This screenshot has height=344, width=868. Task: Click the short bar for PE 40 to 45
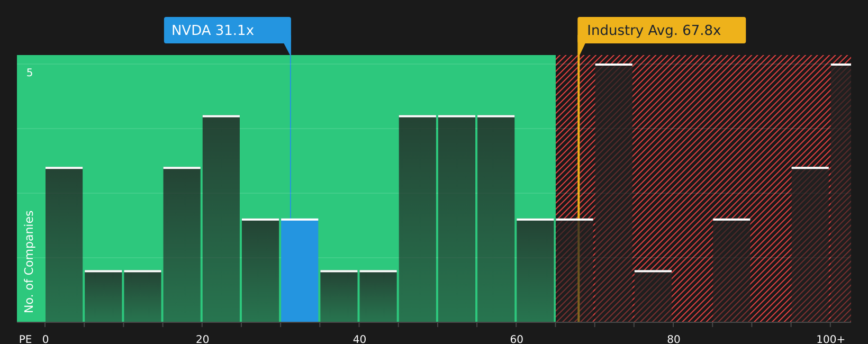pos(378,296)
